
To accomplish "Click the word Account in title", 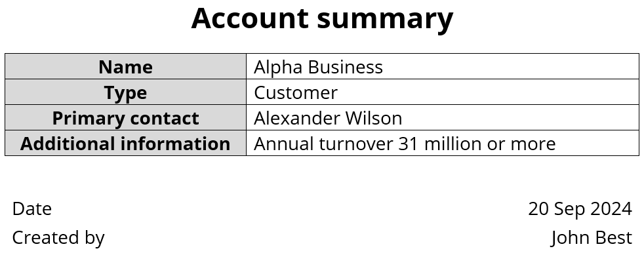I will tap(250, 18).
